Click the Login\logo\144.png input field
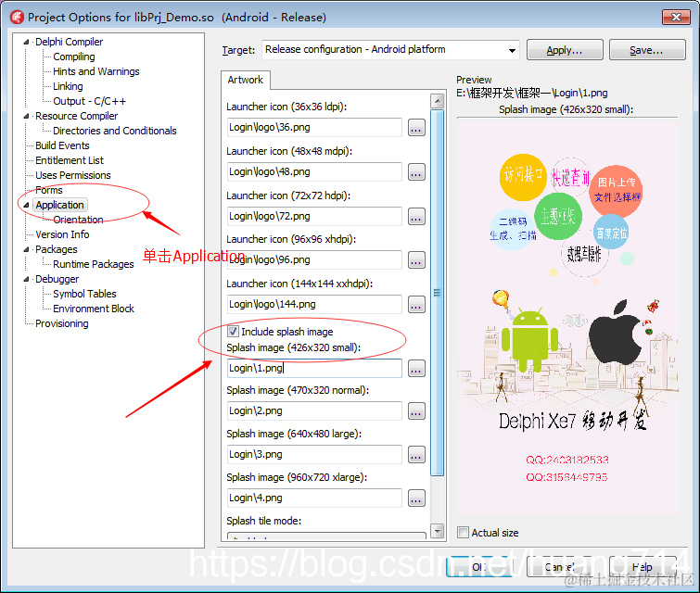The height and width of the screenshot is (593, 700). [314, 305]
